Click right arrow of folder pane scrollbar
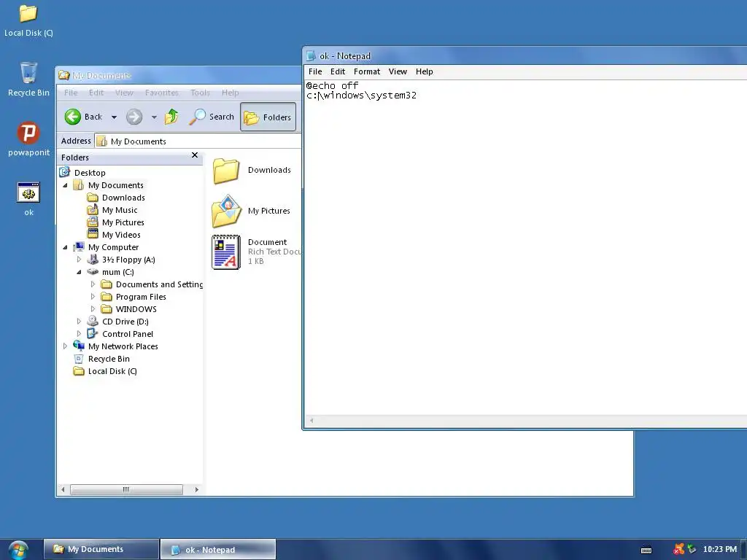Viewport: 747px width, 560px height. point(196,489)
